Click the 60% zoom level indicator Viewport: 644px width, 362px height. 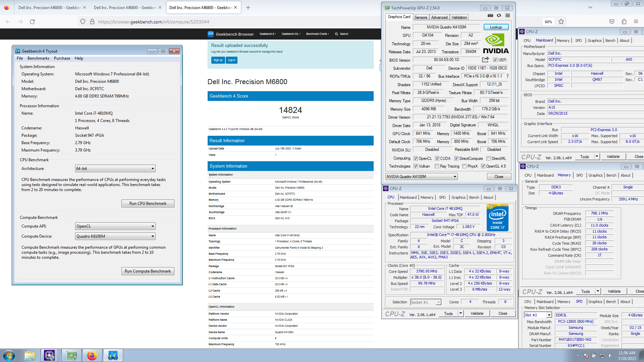tap(548, 21)
